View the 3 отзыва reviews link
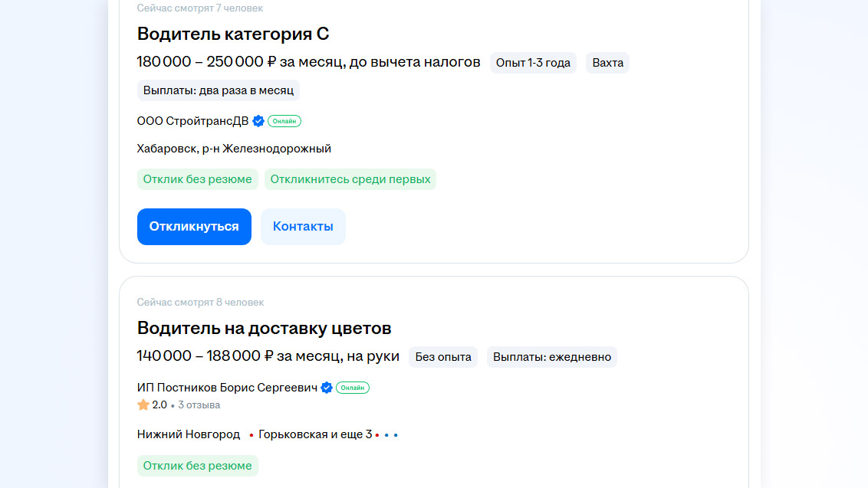The width and height of the screenshot is (868, 488). [x=199, y=404]
